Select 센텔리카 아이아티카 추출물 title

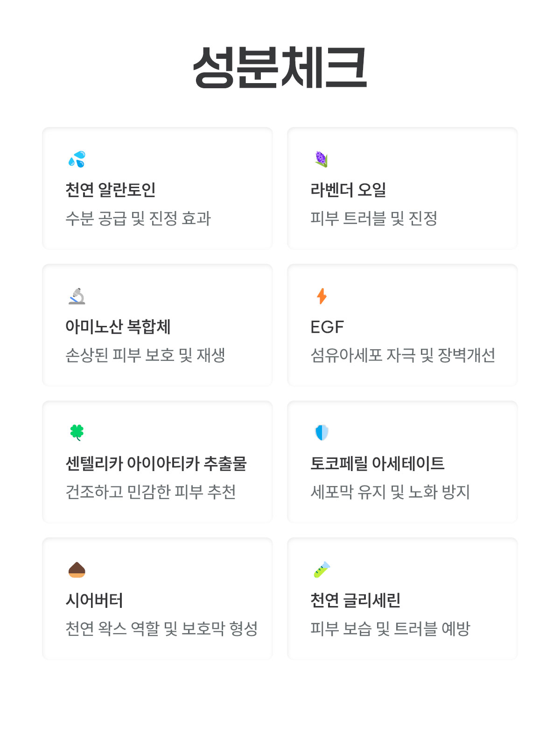156,463
